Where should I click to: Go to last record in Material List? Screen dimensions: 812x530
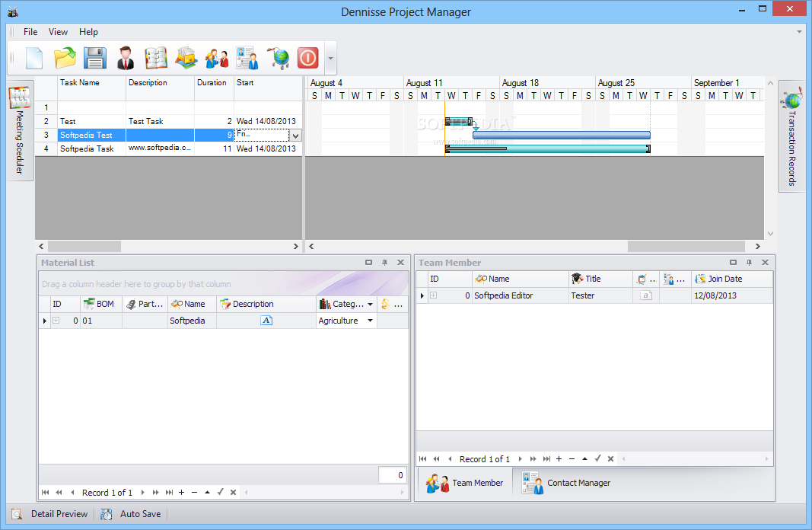coord(170,493)
